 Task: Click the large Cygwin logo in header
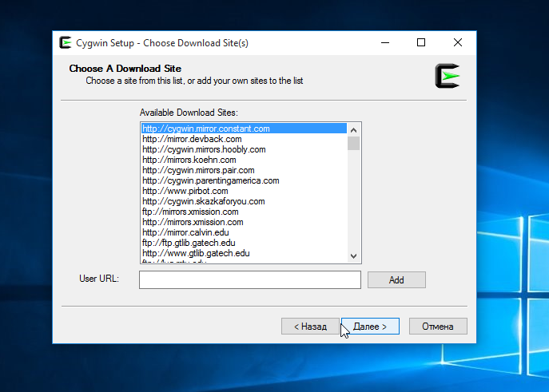click(x=448, y=76)
